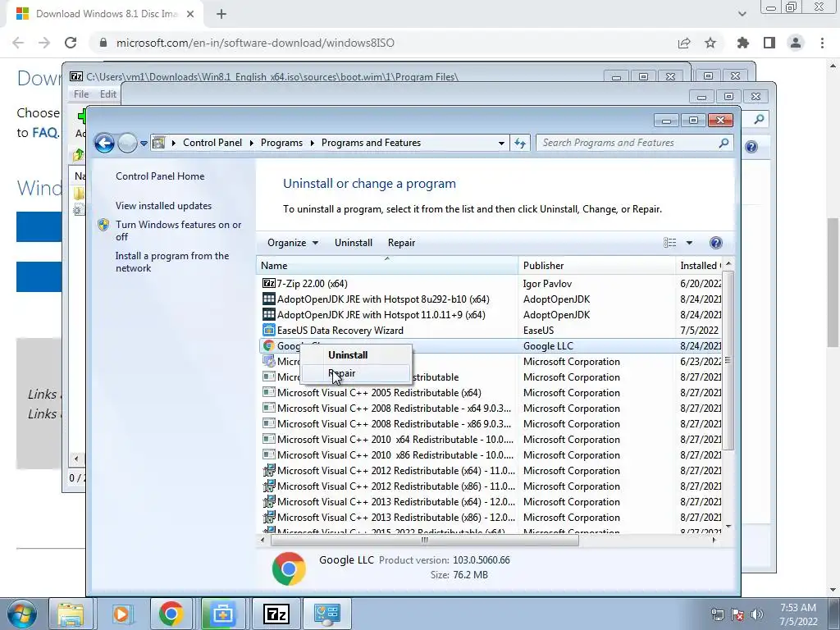The height and width of the screenshot is (630, 840).
Task: Click the program list horizontal scrollbar
Action: point(424,540)
